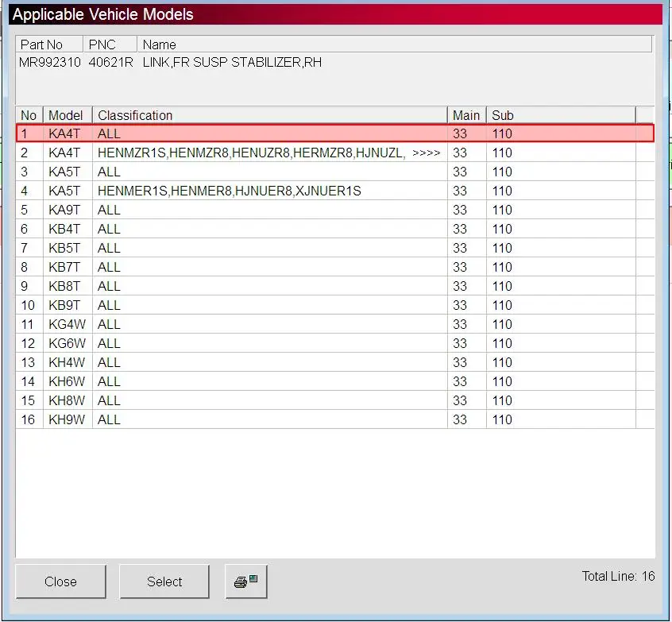Select the KH6W model row
The image size is (672, 622).
coord(335,381)
